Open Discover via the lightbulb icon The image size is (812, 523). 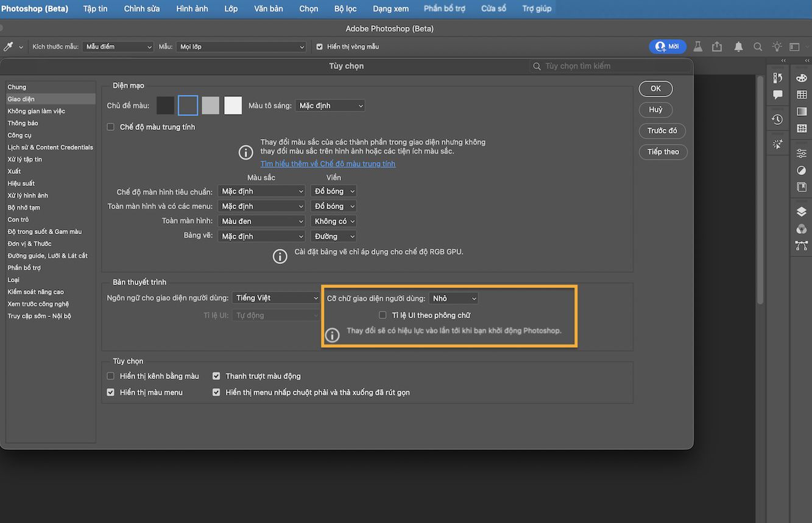coord(777,46)
